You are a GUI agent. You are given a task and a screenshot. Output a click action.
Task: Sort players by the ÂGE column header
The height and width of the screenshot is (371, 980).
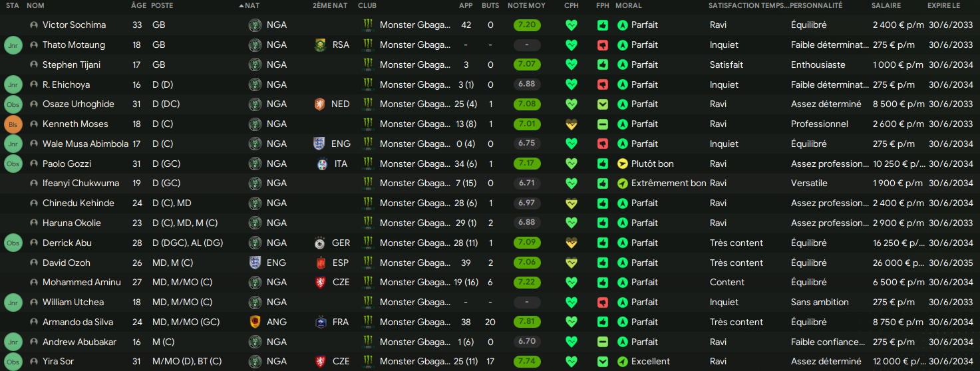[x=139, y=5]
